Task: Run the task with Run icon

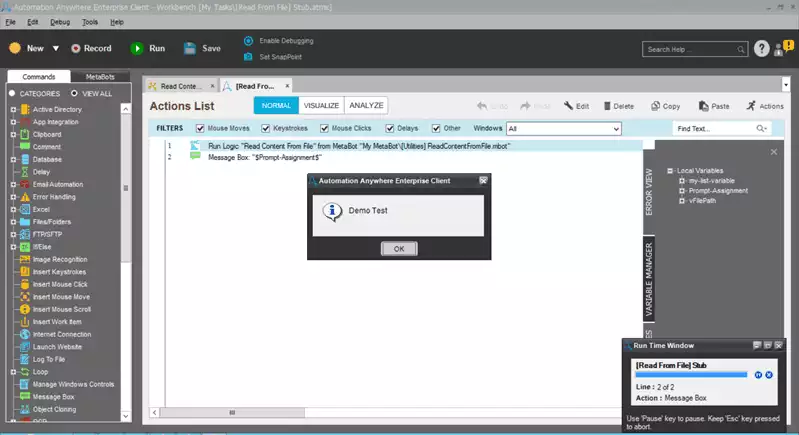Action: [137, 48]
